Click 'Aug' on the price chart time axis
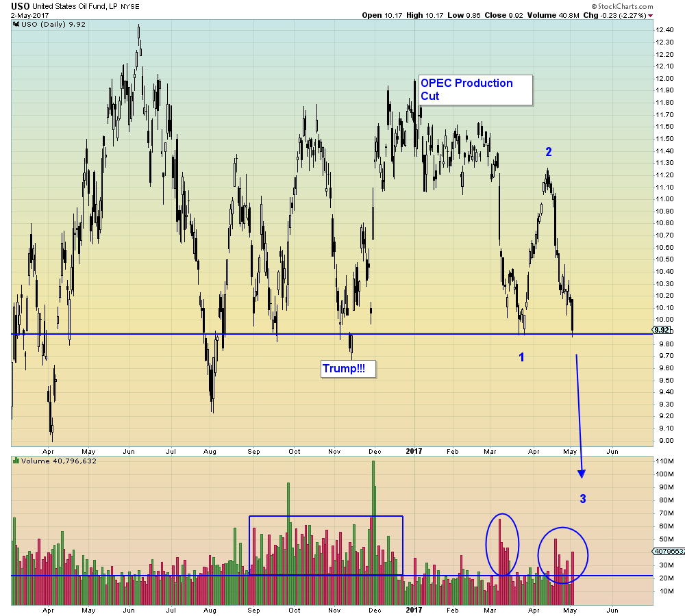The width and height of the screenshot is (685, 616). 210,452
